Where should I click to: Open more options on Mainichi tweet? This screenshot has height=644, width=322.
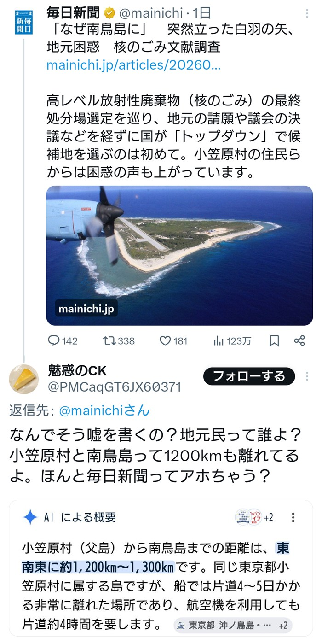(307, 13)
